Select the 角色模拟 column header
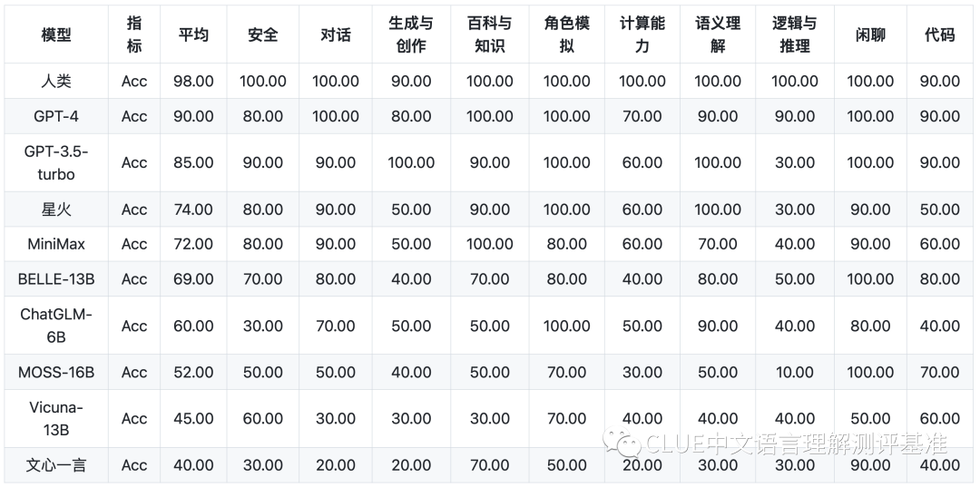This screenshot has width=980, height=487. pyautogui.click(x=567, y=35)
